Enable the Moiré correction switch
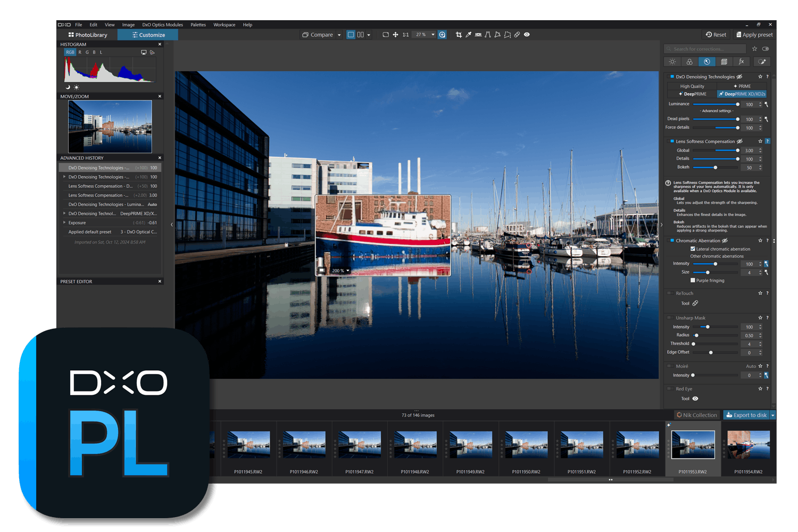This screenshot has width=798, height=532. tap(670, 366)
